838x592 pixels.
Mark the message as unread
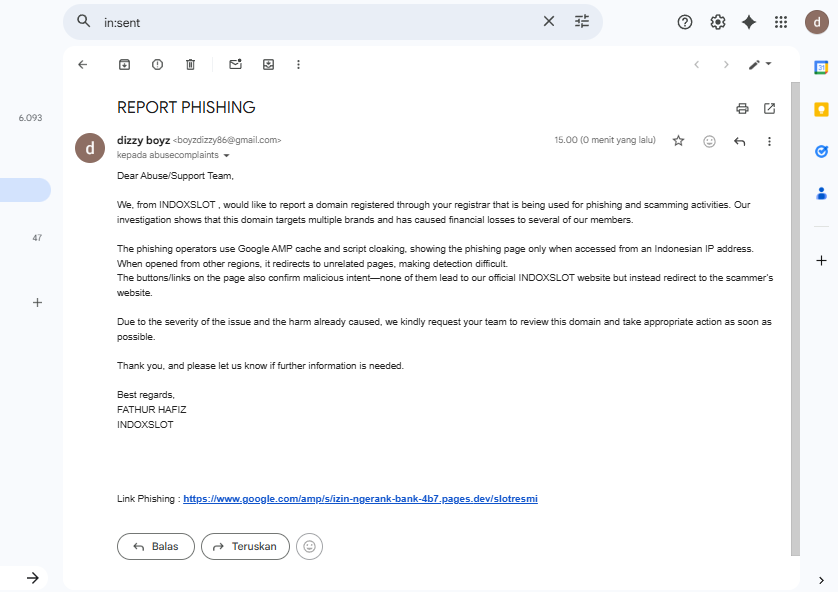[235, 64]
